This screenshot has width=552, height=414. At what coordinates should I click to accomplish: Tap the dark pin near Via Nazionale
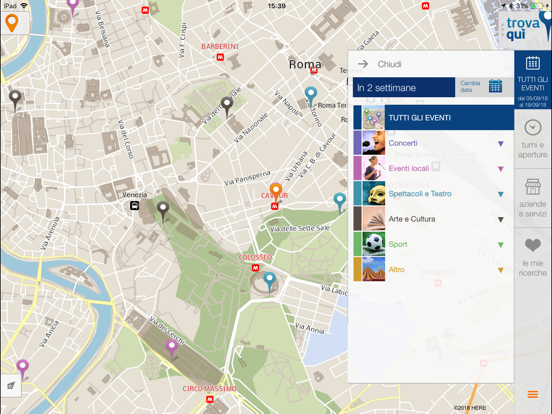227,107
